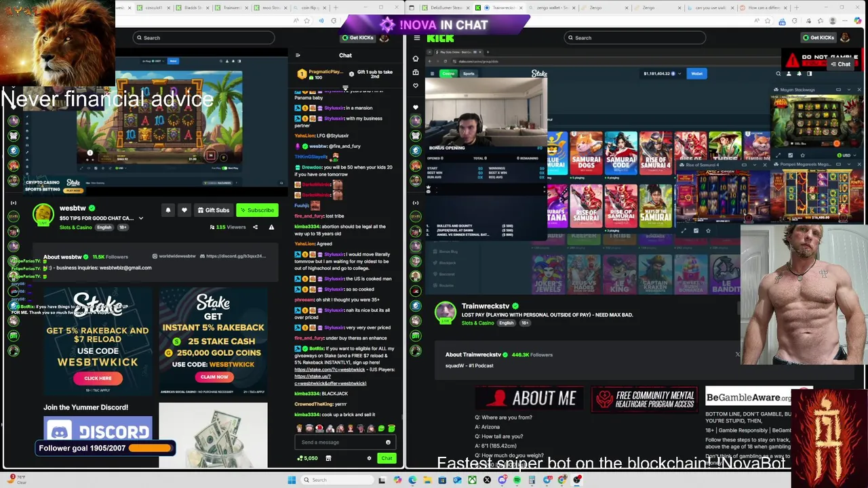Open chat settings gear icon
Image resolution: width=868 pixels, height=488 pixels.
click(x=369, y=458)
